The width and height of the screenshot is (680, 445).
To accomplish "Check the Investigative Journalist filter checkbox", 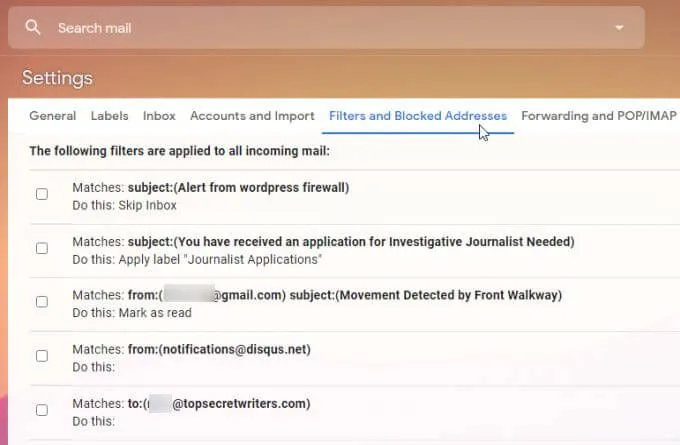I will pyautogui.click(x=42, y=248).
